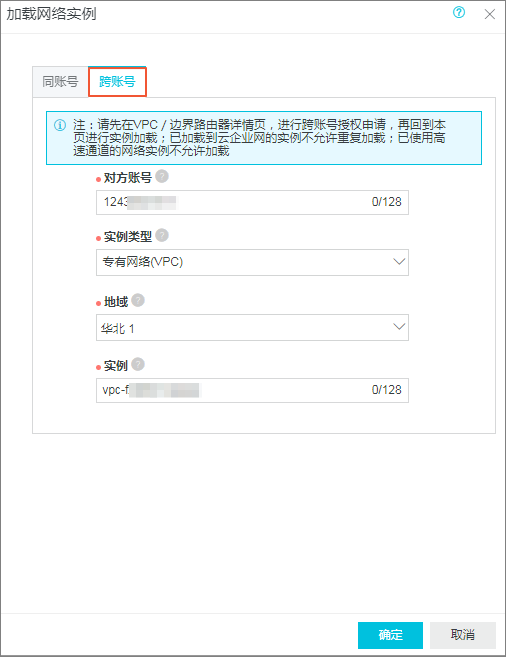Expand the 实例类型 dropdown arrow

click(x=399, y=262)
